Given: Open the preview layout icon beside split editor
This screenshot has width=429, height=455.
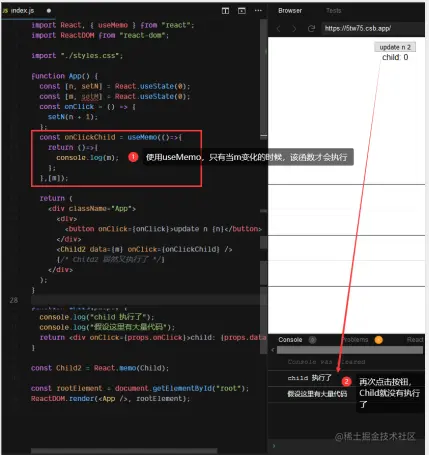Looking at the screenshot, I should 242,11.
